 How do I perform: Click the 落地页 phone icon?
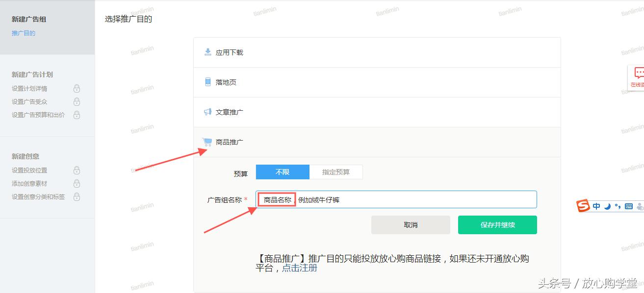[207, 82]
